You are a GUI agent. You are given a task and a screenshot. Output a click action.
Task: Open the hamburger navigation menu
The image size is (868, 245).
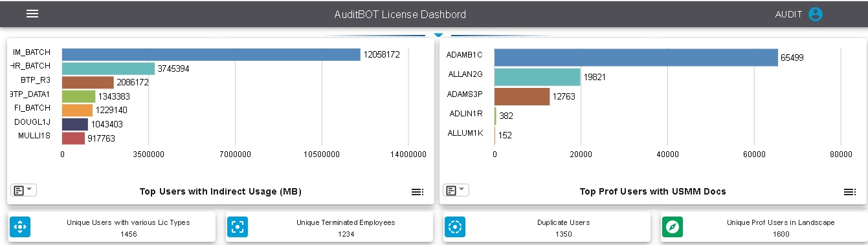coord(32,14)
